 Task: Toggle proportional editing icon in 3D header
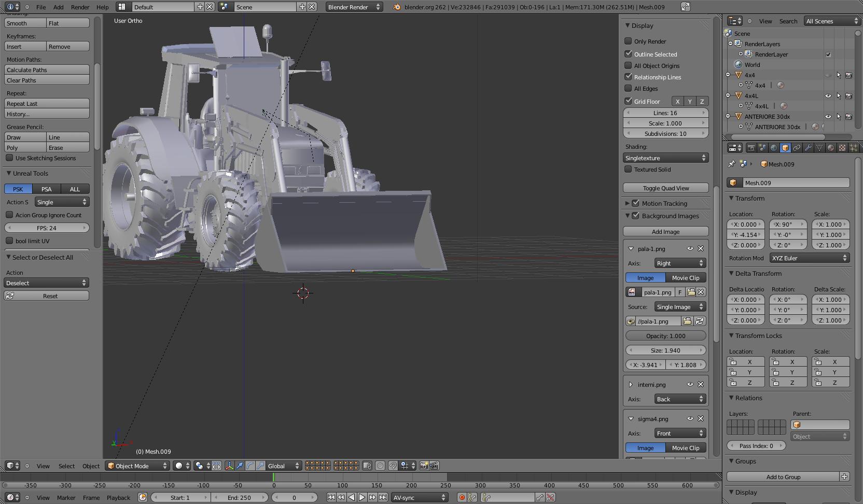380,466
